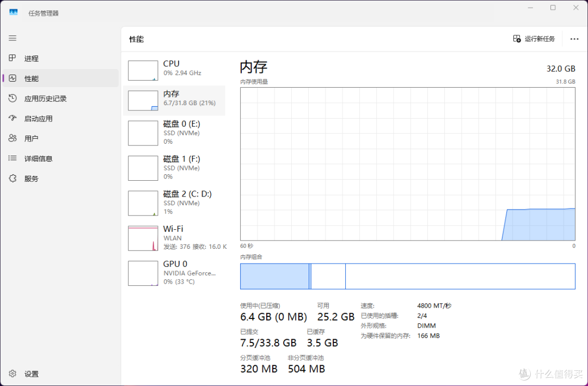Open 设置 at the sidebar bottom
Viewport: 588px width, 386px height.
point(32,374)
